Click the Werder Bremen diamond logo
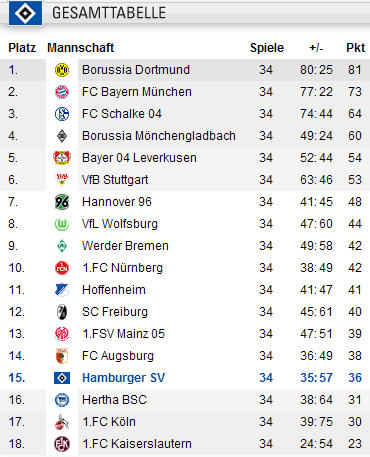Screen dimensions: 370x457 pyautogui.click(x=62, y=246)
